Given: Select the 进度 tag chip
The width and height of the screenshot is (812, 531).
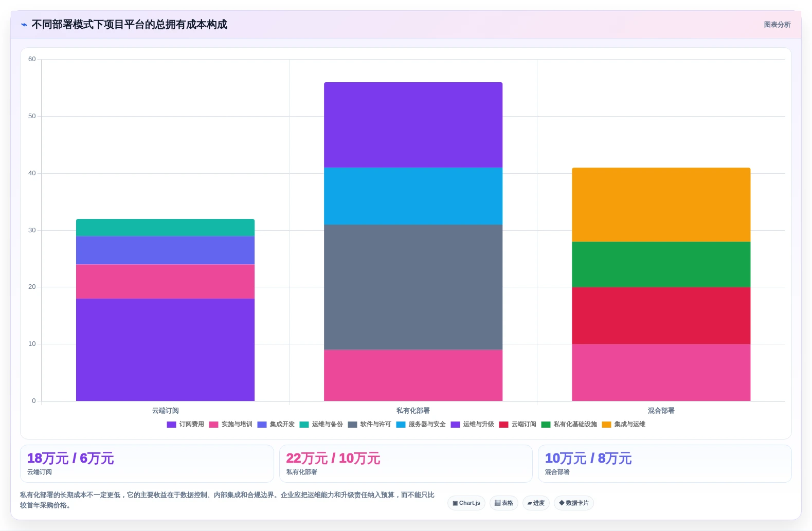Looking at the screenshot, I should tap(536, 503).
